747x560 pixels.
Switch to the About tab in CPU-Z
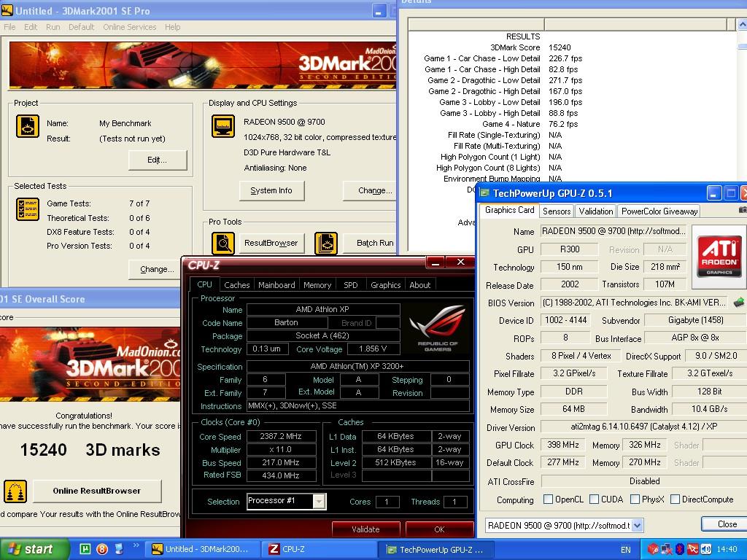419,285
